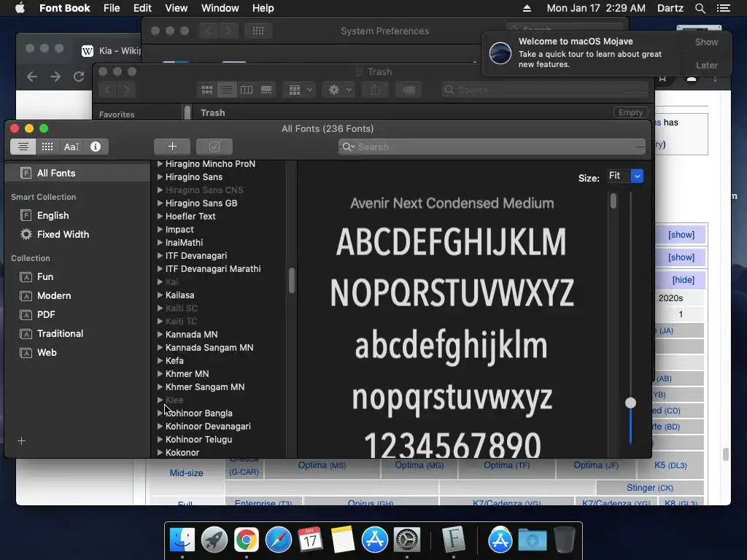Click Dartz user name in menu bar

[670, 8]
